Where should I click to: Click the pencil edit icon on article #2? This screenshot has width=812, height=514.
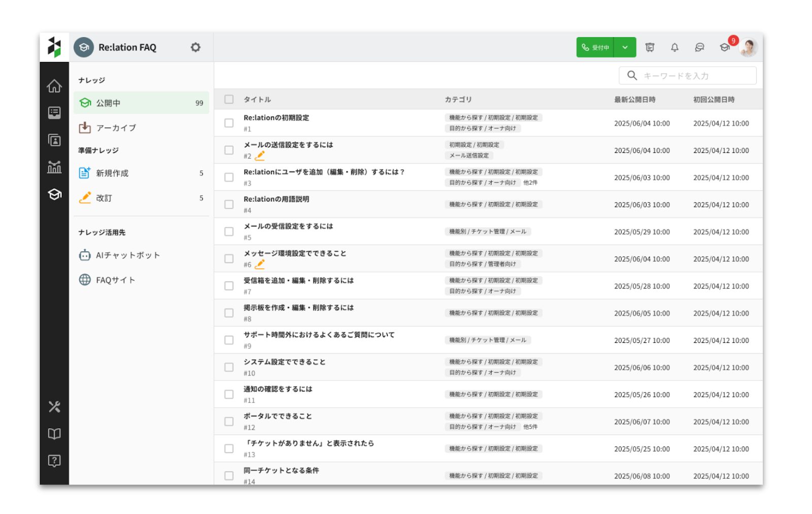click(x=260, y=156)
